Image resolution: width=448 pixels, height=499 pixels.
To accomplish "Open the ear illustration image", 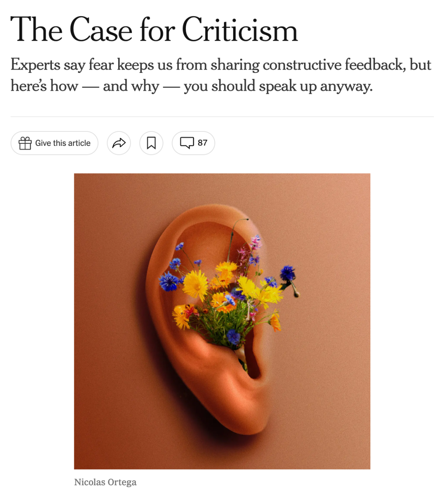I will 222,321.
